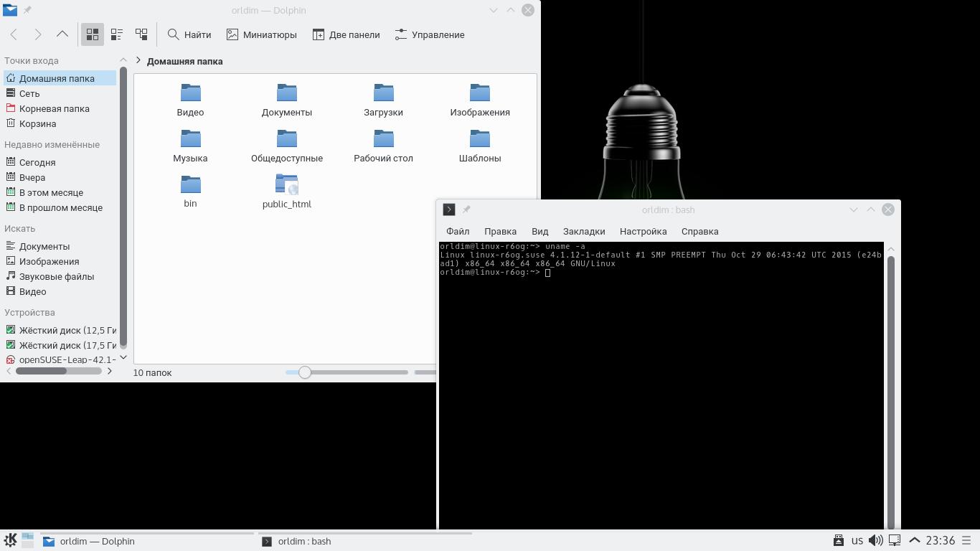Open the volume control in system tray

point(875,540)
